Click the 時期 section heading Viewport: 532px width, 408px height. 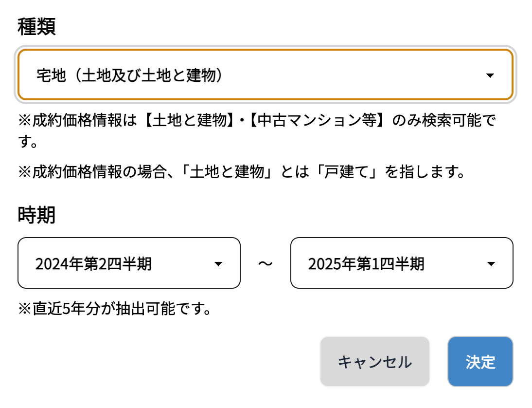[x=36, y=215]
